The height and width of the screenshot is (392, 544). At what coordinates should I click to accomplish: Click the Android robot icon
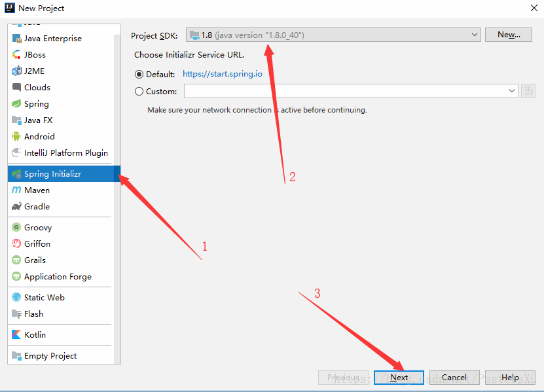pyautogui.click(x=16, y=136)
